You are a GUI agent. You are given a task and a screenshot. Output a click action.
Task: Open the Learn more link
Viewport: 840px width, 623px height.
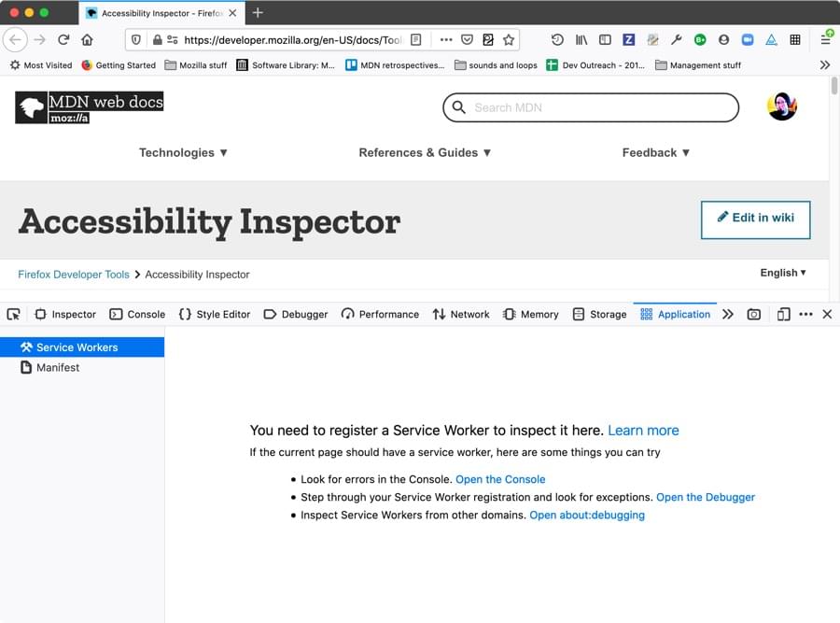643,430
